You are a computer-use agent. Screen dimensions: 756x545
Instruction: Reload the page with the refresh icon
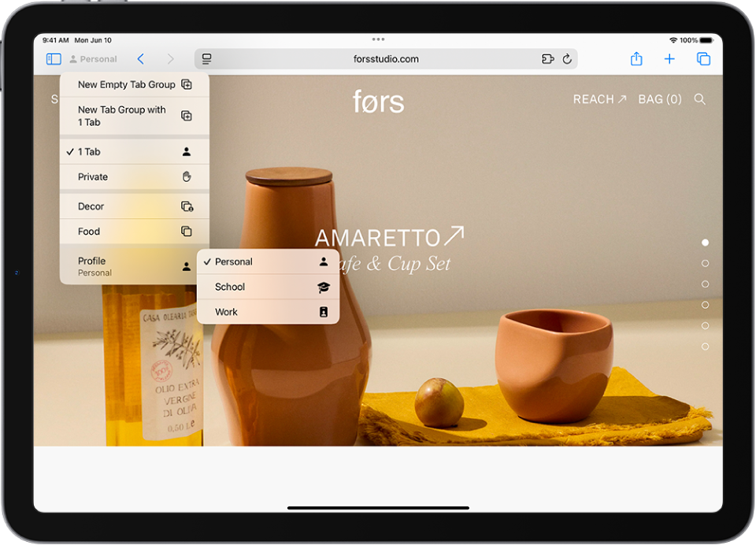point(568,59)
